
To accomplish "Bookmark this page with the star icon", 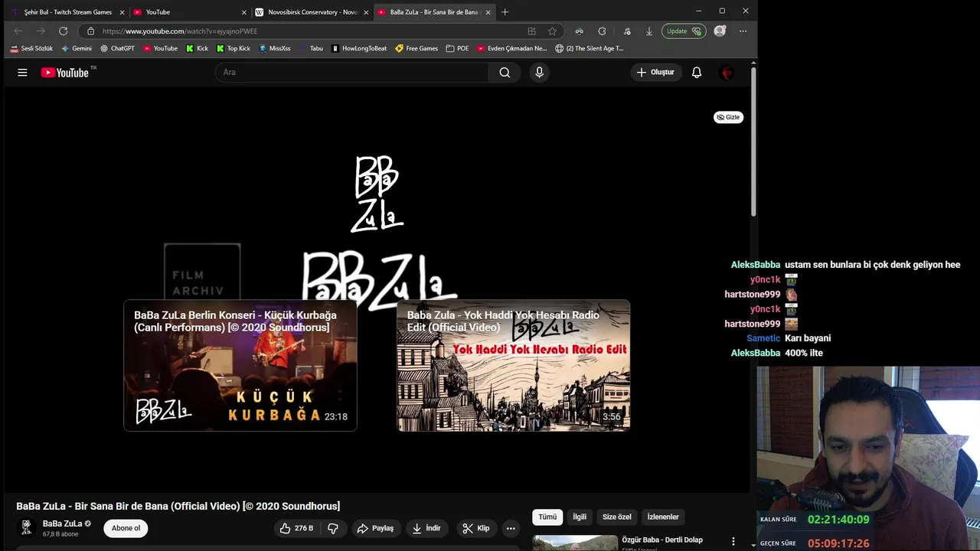I will click(552, 31).
